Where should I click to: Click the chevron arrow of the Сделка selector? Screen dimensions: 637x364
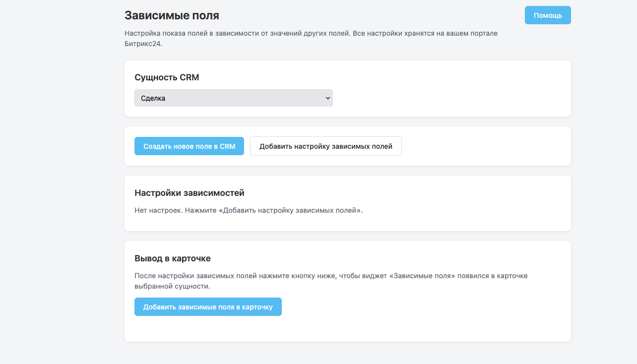(327, 98)
